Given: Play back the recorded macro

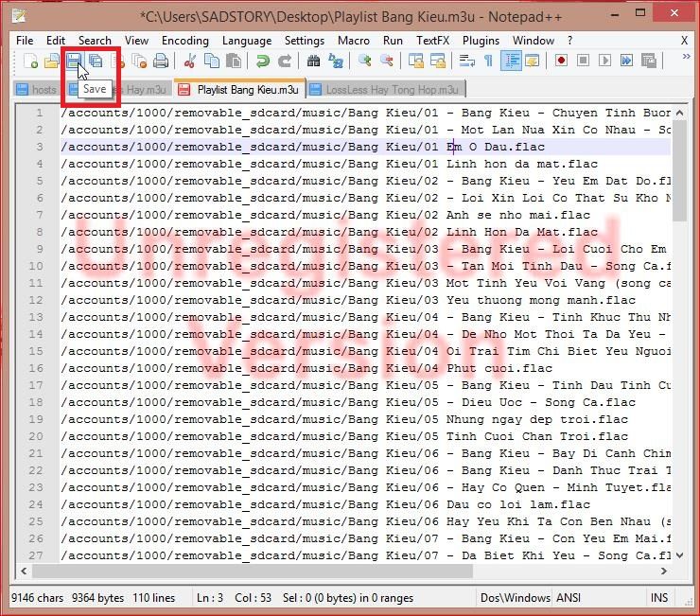Looking at the screenshot, I should [604, 61].
